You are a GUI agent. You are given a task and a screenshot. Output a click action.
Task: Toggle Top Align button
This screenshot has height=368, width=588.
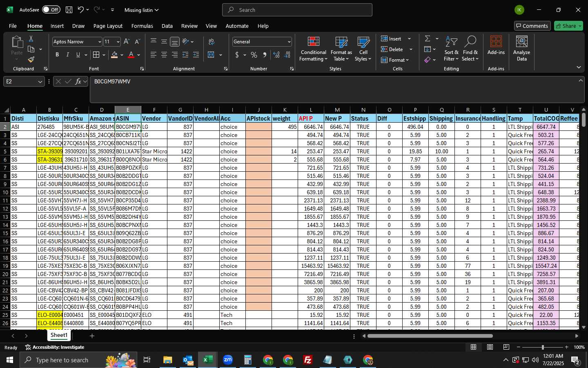154,42
